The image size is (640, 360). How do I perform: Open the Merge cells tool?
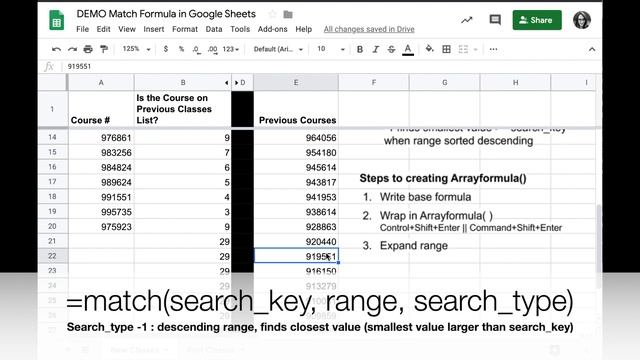(463, 49)
